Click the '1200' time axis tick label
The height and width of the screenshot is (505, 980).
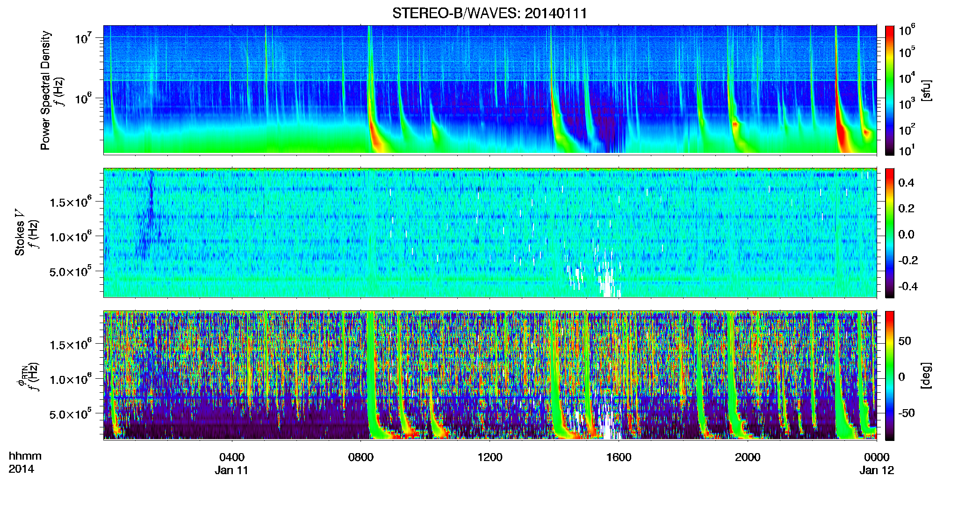point(490,457)
